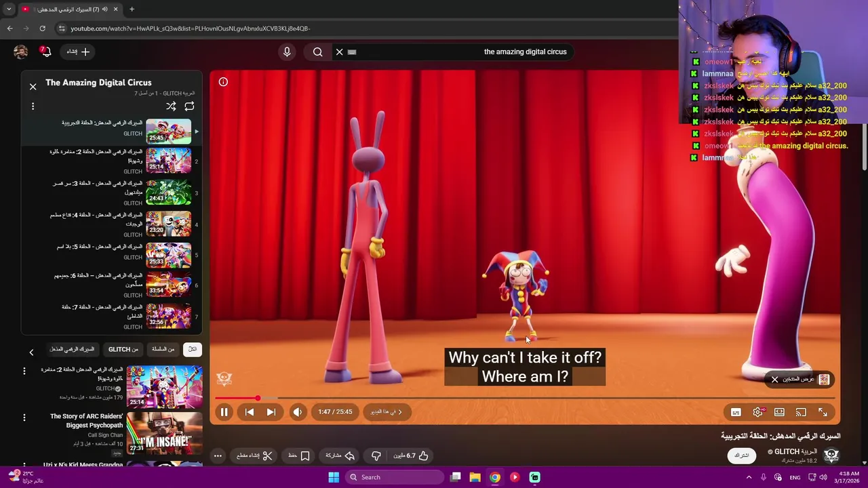Switch to theater mode view
Image resolution: width=868 pixels, height=488 pixels.
(779, 412)
